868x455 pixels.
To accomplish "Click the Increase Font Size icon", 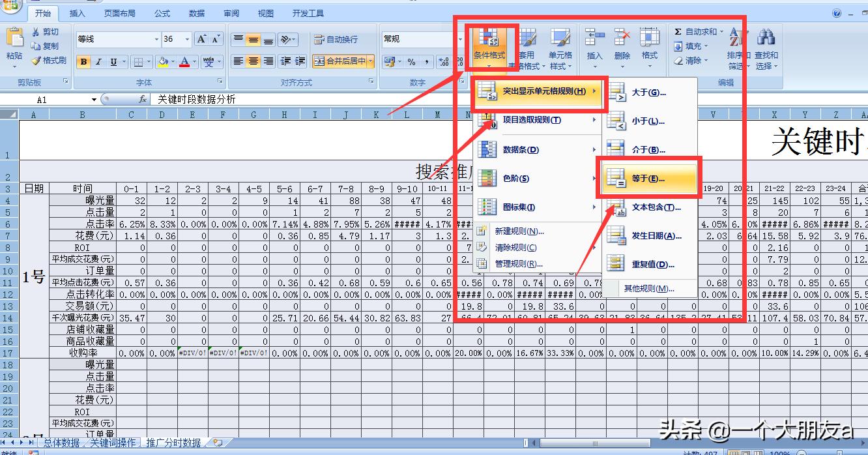I will click(202, 39).
